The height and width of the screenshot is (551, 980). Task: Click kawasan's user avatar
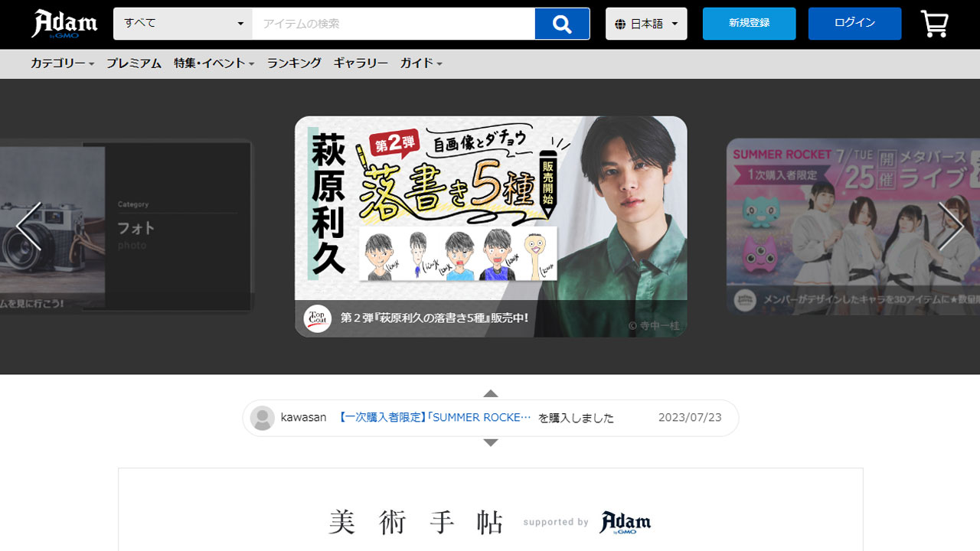coord(263,418)
